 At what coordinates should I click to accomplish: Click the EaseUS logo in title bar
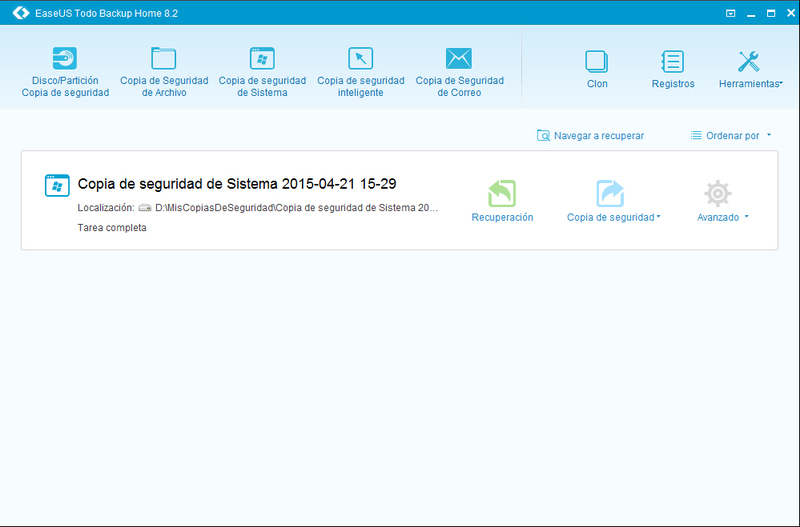click(20, 13)
